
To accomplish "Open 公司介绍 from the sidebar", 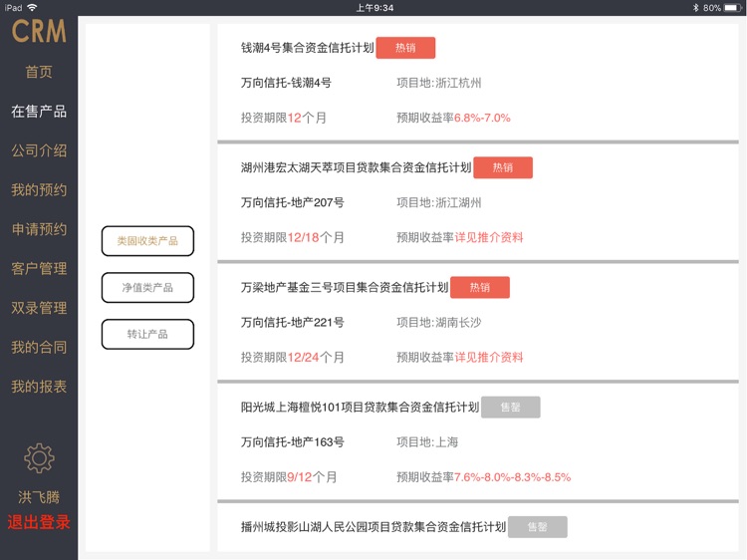I will click(39, 150).
